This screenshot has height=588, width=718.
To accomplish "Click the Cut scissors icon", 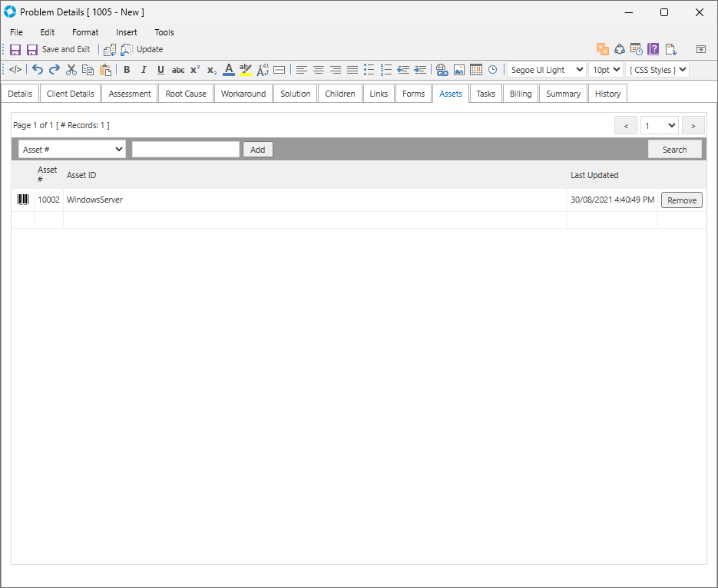I will [71, 70].
